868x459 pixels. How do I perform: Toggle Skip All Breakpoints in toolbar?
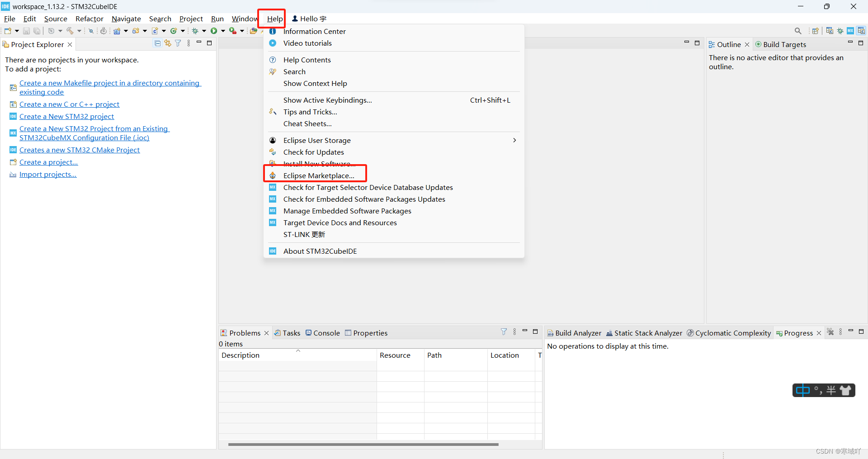coord(91,31)
